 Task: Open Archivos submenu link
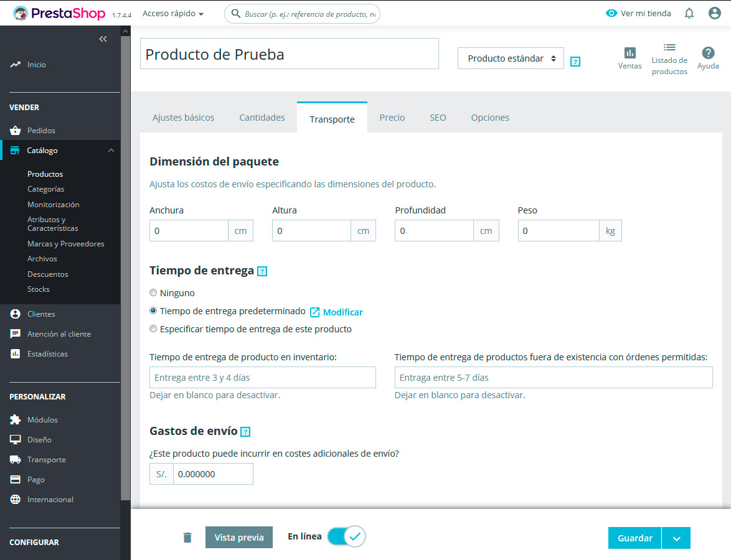point(42,259)
